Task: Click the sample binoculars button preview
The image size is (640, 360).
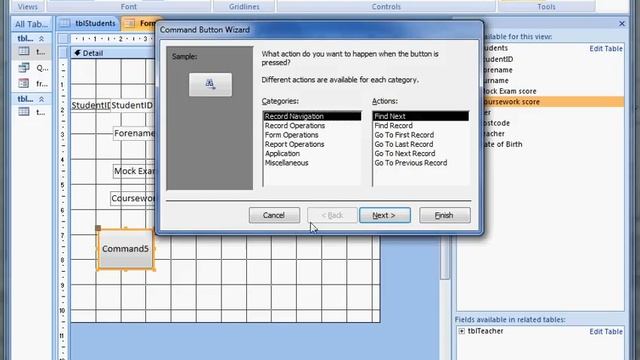Action: click(x=210, y=84)
